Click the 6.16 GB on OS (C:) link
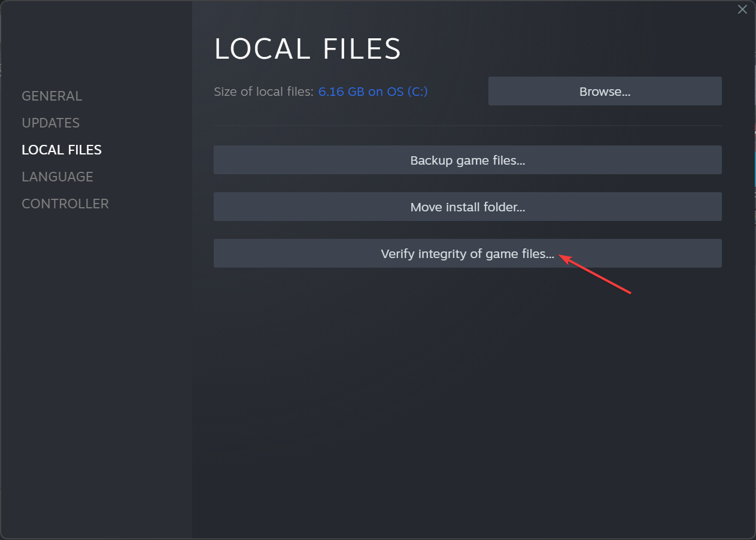 (x=373, y=92)
